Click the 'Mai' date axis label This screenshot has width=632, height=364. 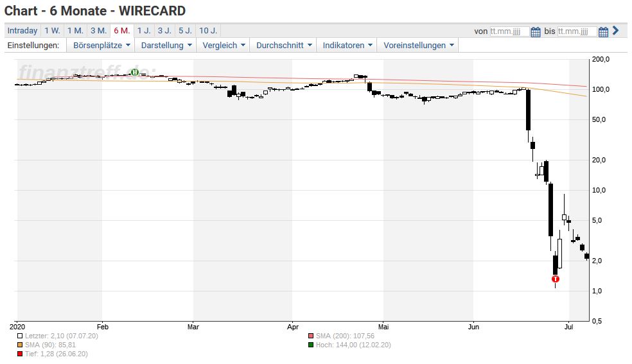383,327
